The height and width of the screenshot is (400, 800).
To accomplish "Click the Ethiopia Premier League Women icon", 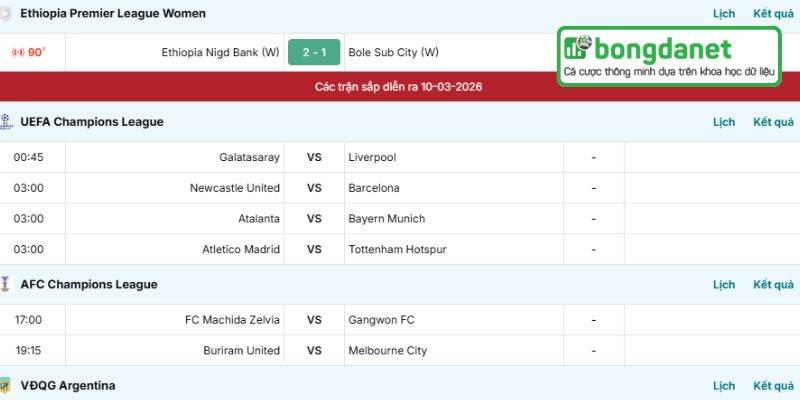I will tap(7, 14).
